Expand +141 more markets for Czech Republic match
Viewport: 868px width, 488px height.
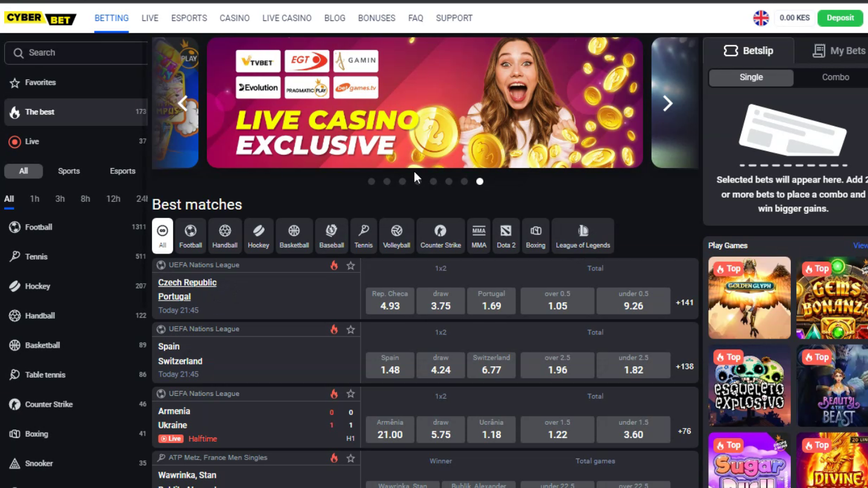pos(685,303)
